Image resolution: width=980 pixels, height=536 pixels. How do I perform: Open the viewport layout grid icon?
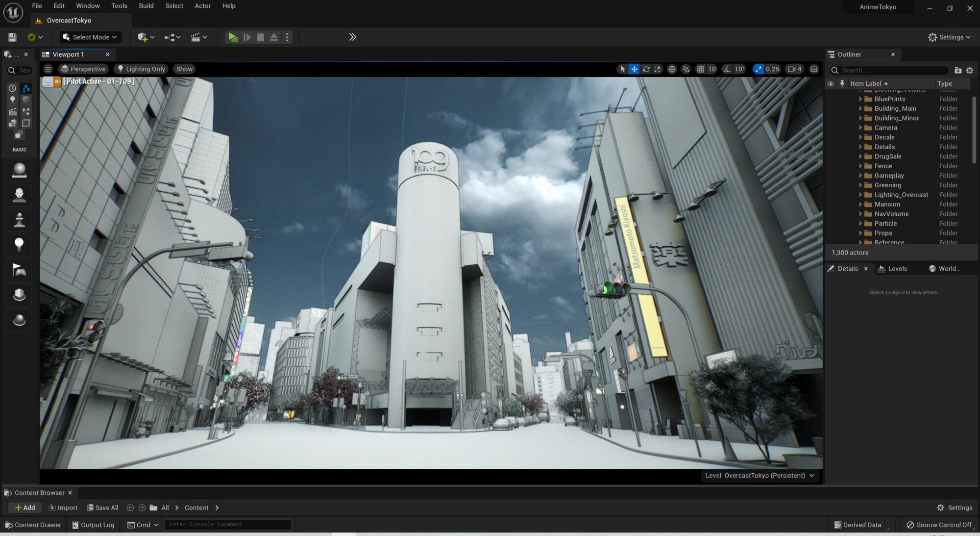coord(814,69)
